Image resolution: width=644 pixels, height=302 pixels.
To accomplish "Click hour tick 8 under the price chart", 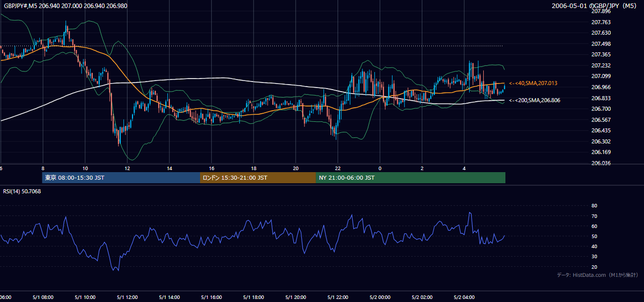I will tap(43, 169).
